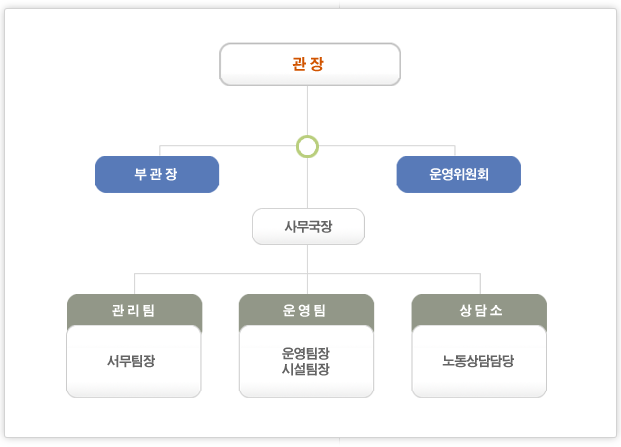Click the 관장 box at top
The height and width of the screenshot is (447, 621).
[310, 64]
